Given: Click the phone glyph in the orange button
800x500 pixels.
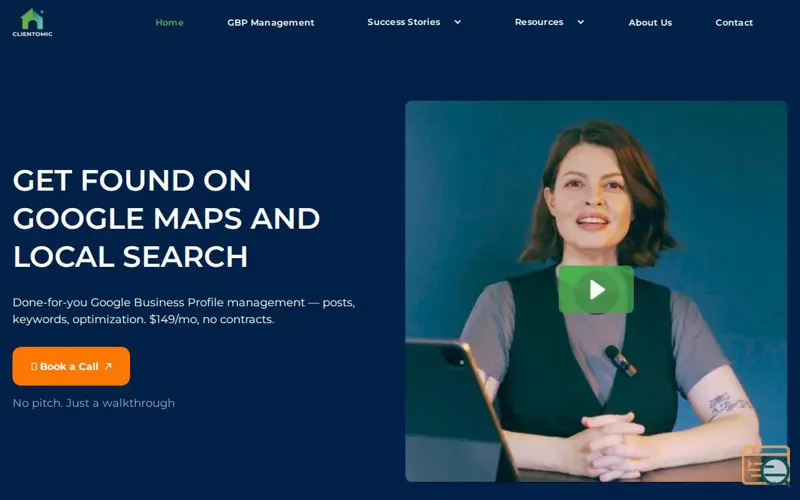Looking at the screenshot, I should click(x=34, y=366).
